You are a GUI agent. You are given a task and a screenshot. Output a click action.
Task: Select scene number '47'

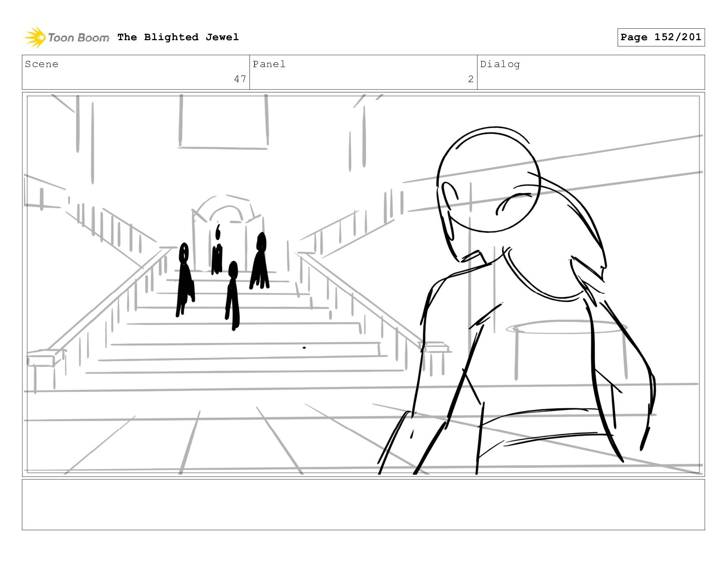[240, 79]
